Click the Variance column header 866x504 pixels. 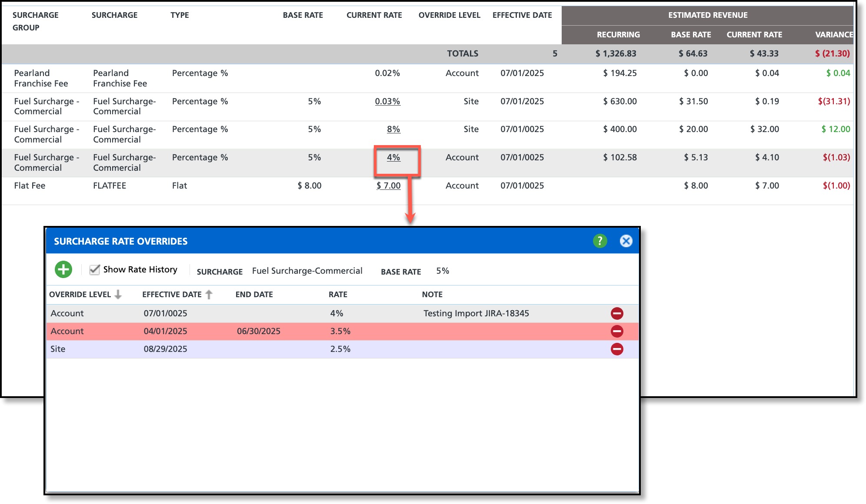pos(833,35)
